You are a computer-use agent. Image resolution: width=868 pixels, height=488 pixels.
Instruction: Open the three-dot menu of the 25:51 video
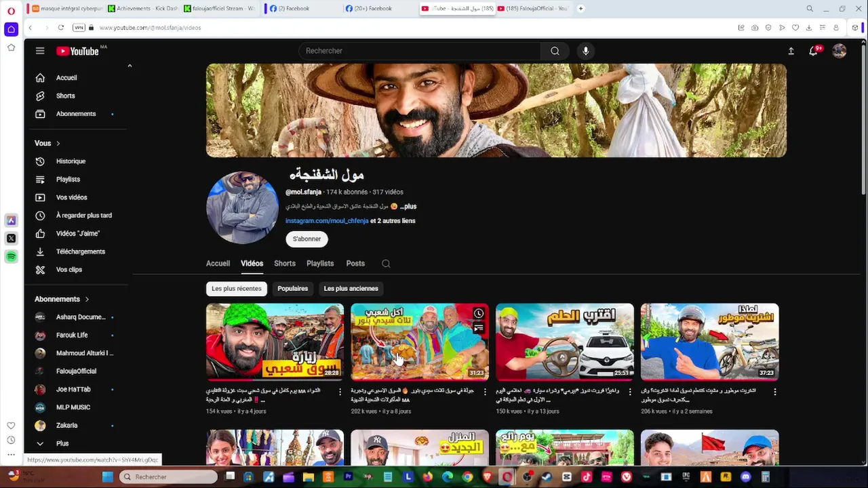[x=630, y=392]
